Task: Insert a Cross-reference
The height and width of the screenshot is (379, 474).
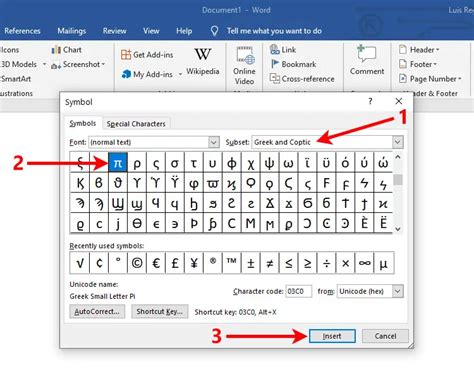Action: pyautogui.click(x=302, y=79)
